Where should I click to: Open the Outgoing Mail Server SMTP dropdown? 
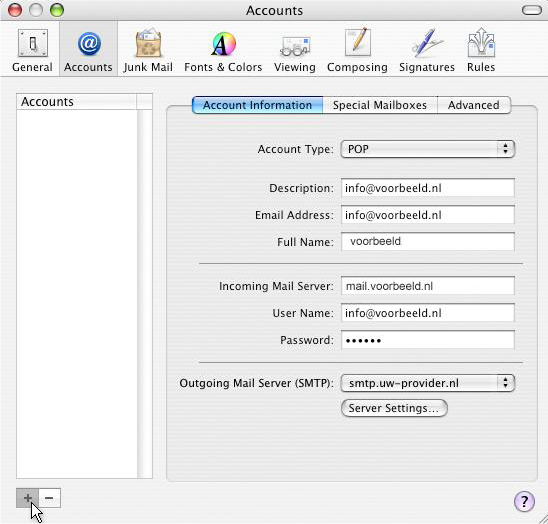pos(427,383)
